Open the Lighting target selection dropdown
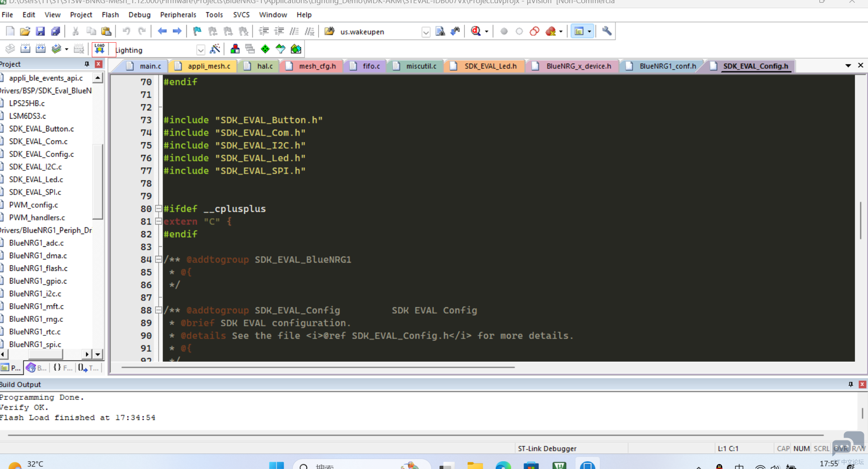This screenshot has height=469, width=868. tap(200, 50)
